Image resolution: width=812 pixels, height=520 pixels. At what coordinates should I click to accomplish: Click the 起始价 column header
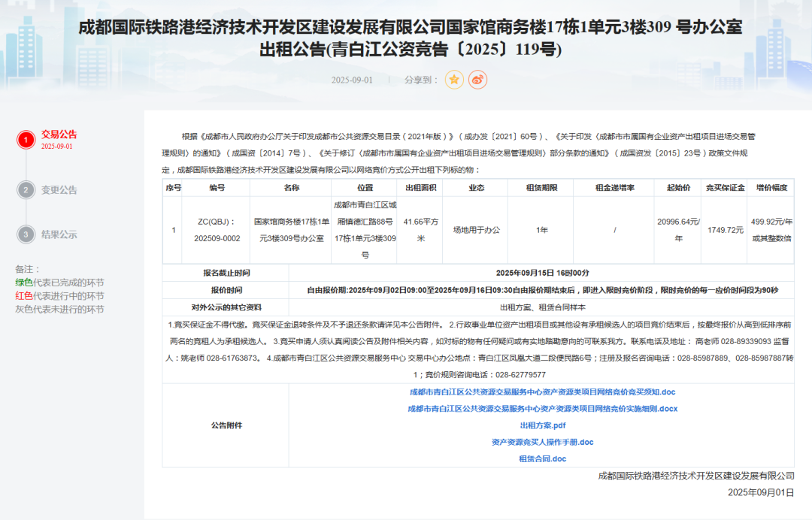tap(678, 188)
